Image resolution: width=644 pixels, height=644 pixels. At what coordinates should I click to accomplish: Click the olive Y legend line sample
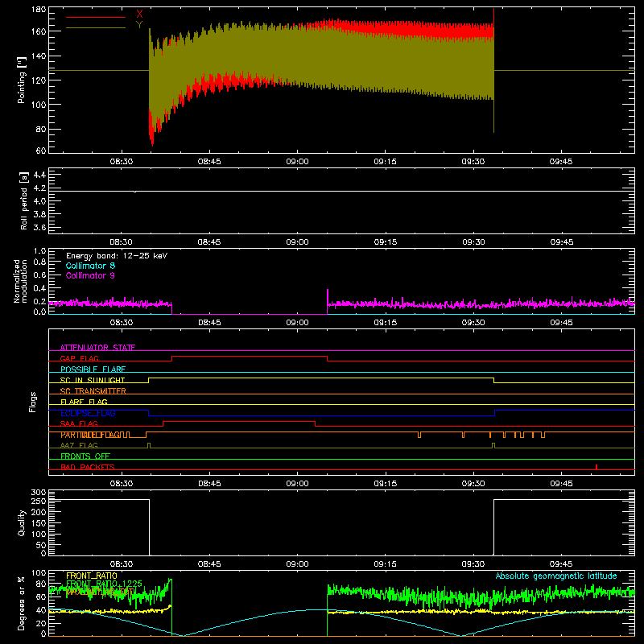(x=96, y=28)
